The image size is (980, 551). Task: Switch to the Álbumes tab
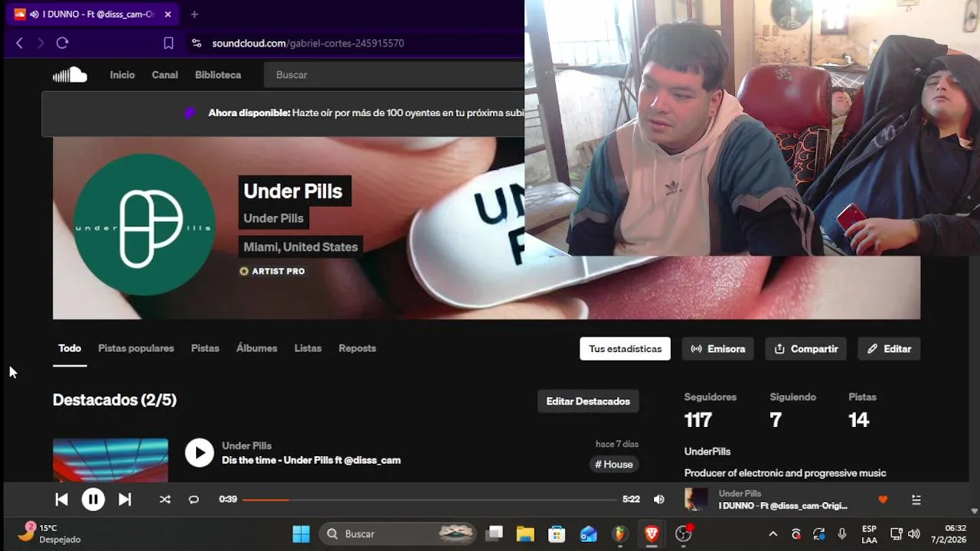256,348
